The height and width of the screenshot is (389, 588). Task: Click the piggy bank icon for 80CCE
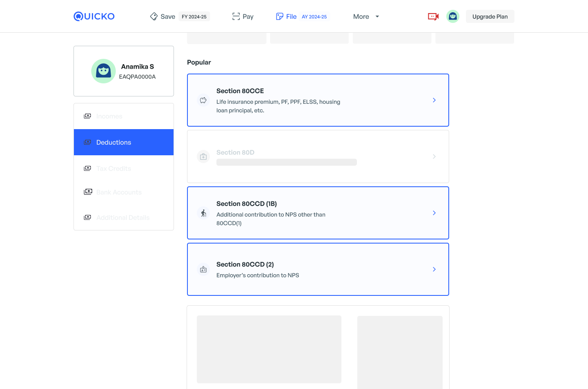point(203,100)
